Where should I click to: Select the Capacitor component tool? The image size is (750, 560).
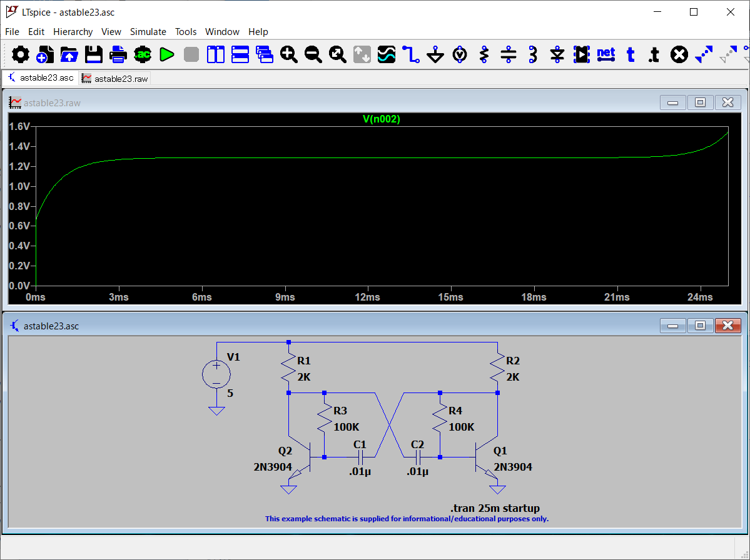coord(509,55)
